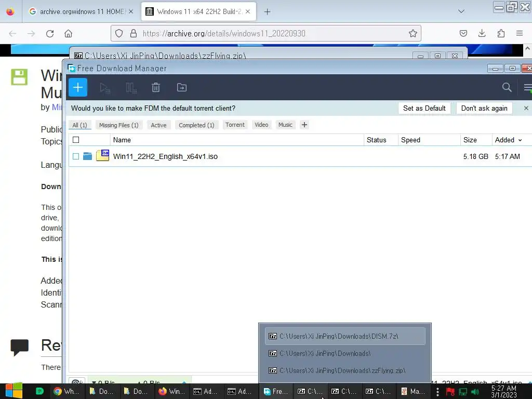Tick checkbox for Win11_22H2_English_x64v1.iso
Screen dimensions: 532x399
pos(76,156)
